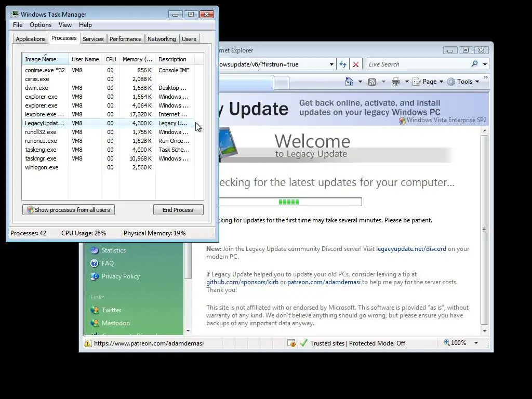Sort by the CPU column header

click(x=111, y=59)
